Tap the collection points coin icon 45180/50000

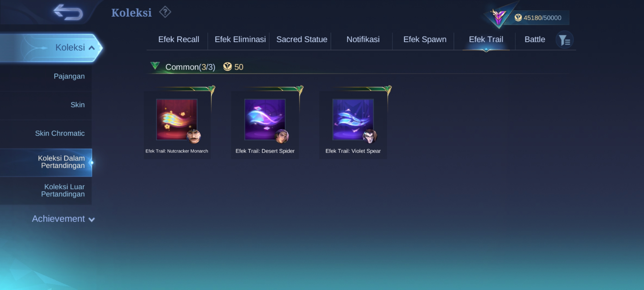[518, 18]
